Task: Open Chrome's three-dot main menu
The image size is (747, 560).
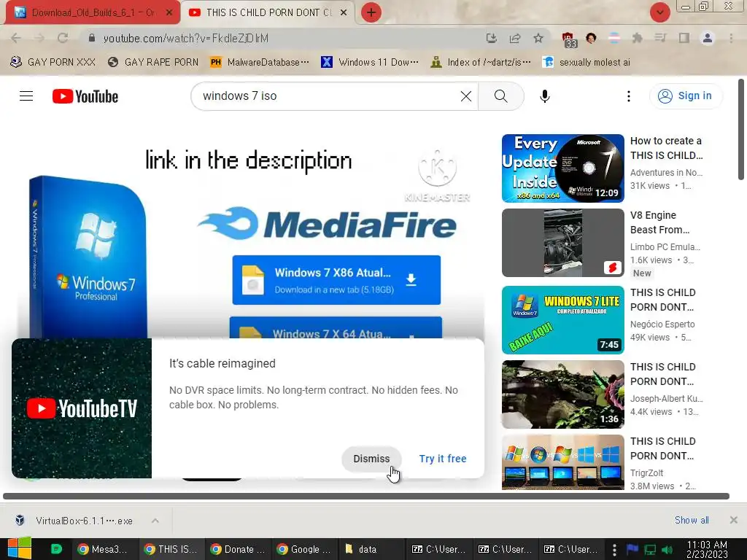Action: click(731, 38)
